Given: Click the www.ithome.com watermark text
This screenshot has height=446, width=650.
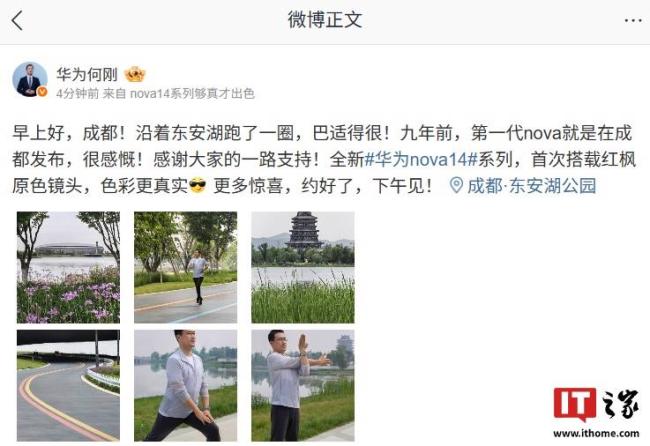Looking at the screenshot, I should click(x=596, y=434).
